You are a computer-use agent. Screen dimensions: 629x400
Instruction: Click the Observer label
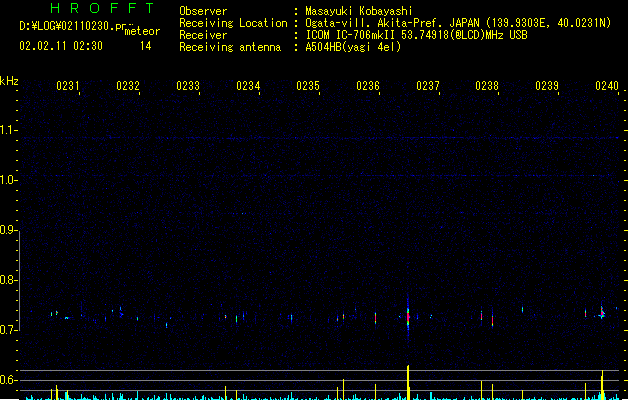tap(203, 11)
